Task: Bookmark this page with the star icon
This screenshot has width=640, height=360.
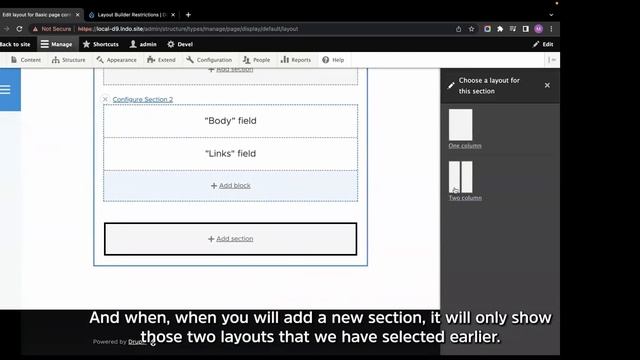Action: click(x=471, y=29)
